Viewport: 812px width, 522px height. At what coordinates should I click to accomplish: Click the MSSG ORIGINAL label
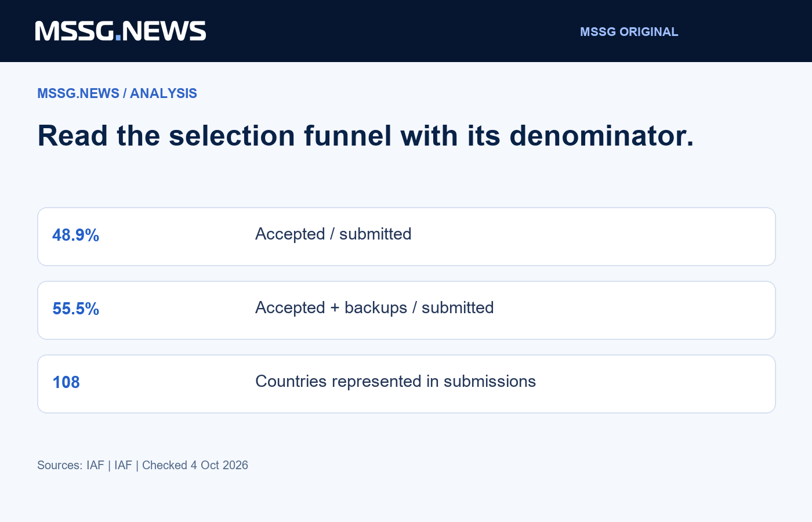pos(629,32)
